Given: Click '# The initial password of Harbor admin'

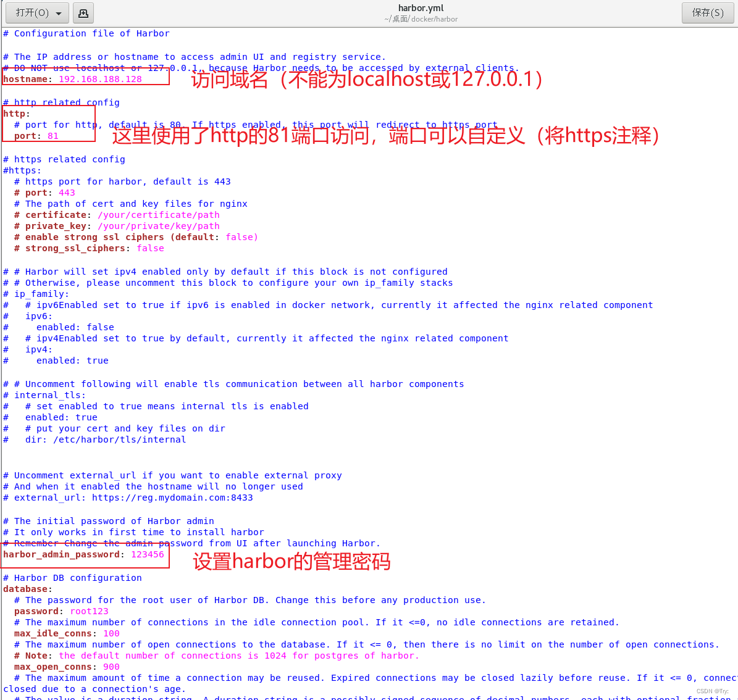Looking at the screenshot, I should tap(108, 521).
